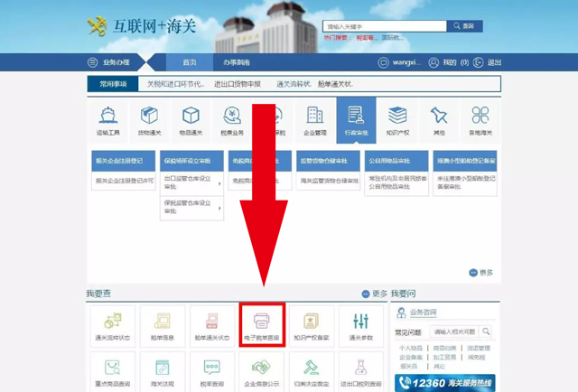Open the 税率查询 speech bubble tile
Screen dimensions: 578x392
pyautogui.click(x=212, y=372)
